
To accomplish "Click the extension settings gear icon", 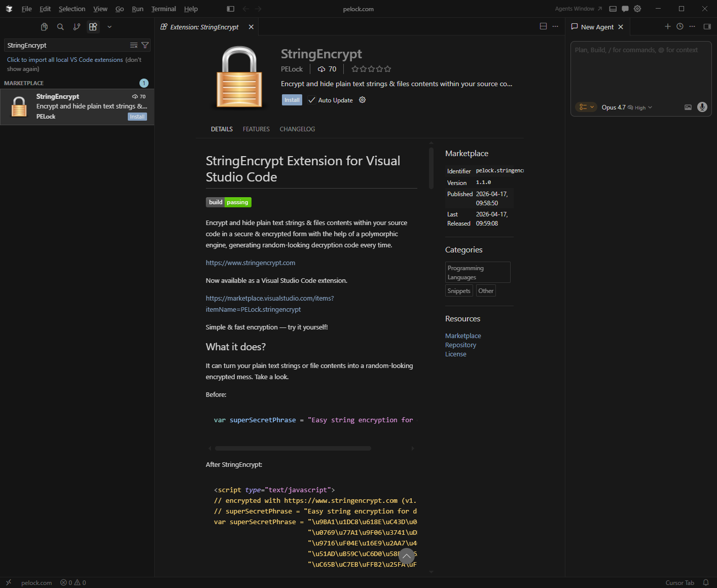I will tap(362, 100).
